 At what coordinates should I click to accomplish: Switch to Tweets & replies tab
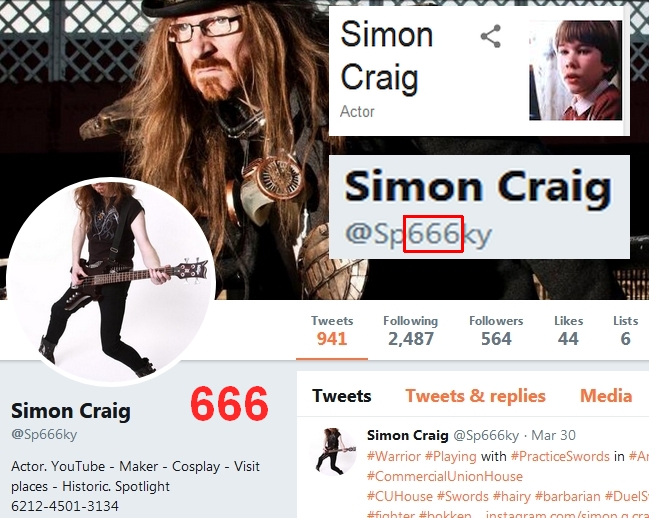475,396
